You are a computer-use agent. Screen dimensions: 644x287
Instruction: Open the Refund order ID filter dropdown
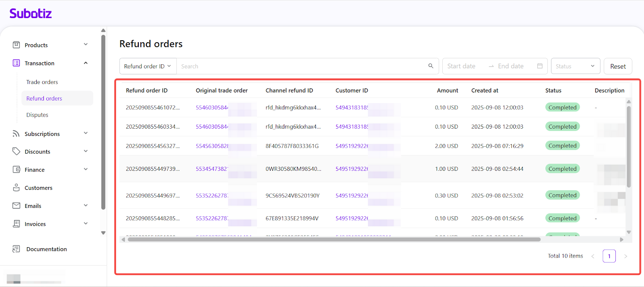point(148,66)
